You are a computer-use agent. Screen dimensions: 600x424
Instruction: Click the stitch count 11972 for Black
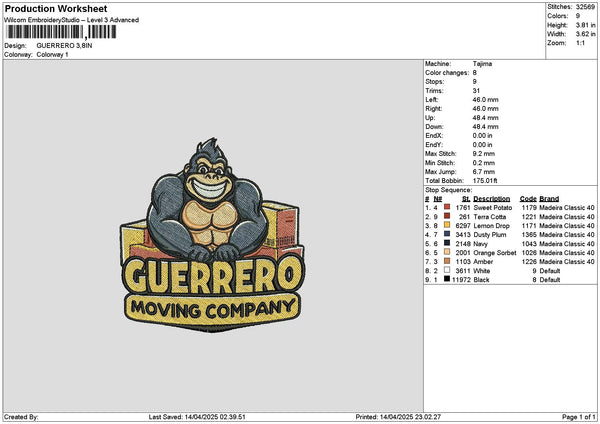461,280
